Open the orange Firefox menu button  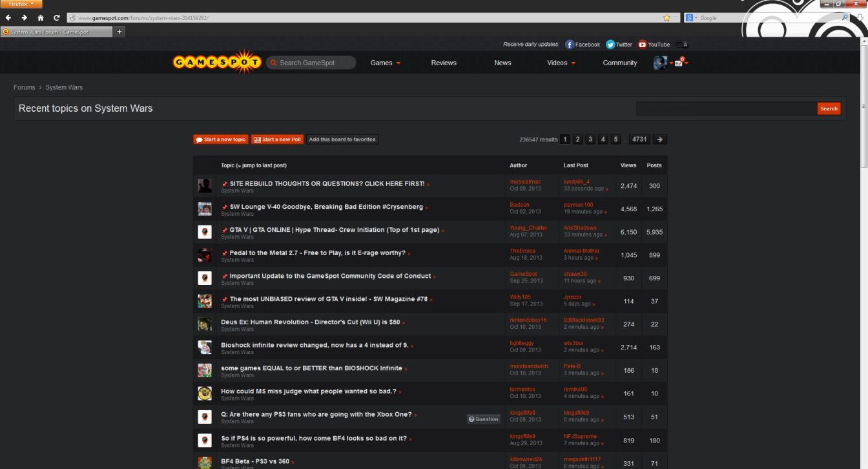click(19, 3)
